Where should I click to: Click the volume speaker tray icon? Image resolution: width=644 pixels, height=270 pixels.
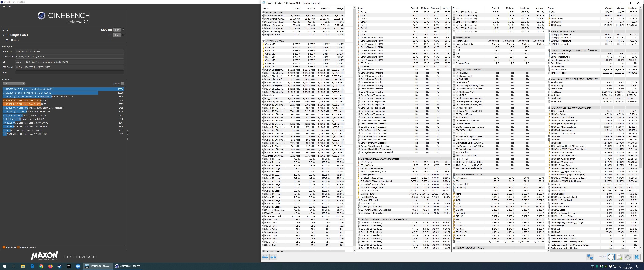[x=619, y=266]
